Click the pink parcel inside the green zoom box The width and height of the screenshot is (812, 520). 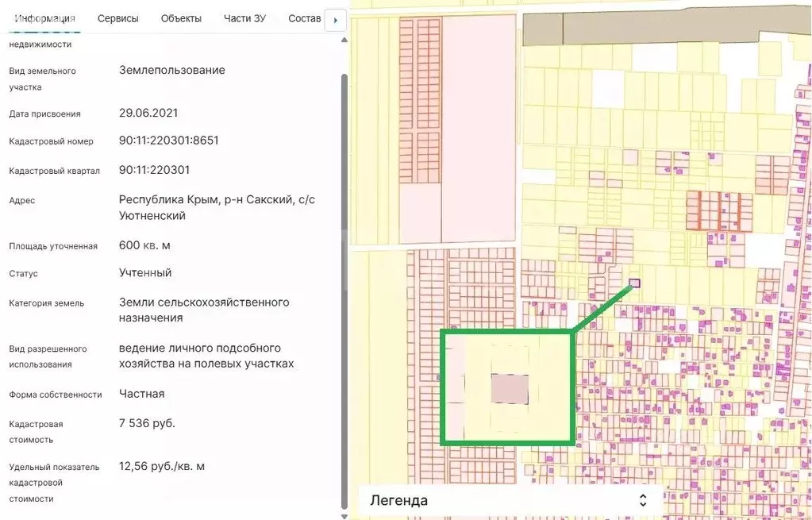[x=510, y=389]
